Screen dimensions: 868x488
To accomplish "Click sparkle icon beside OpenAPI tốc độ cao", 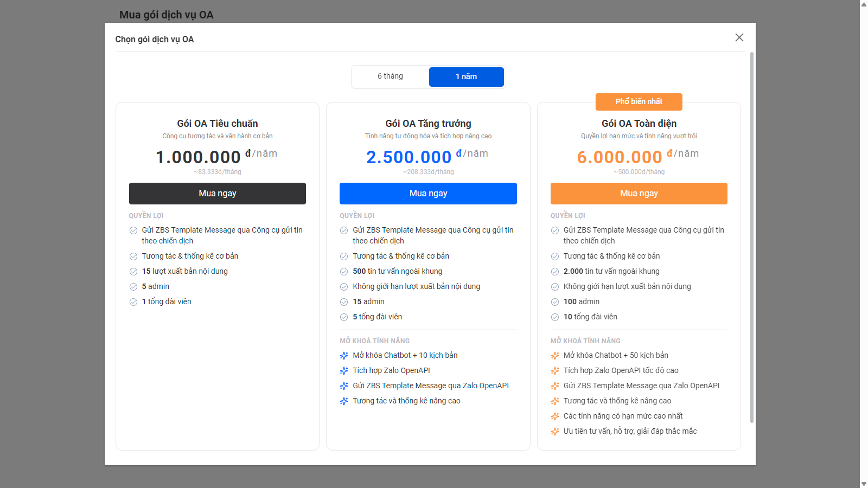I will pyautogui.click(x=555, y=371).
